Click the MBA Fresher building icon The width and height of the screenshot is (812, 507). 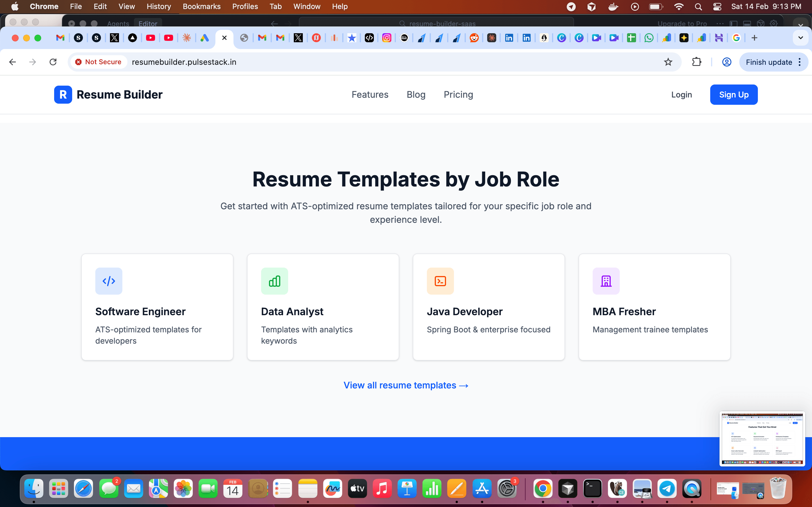pos(606,281)
